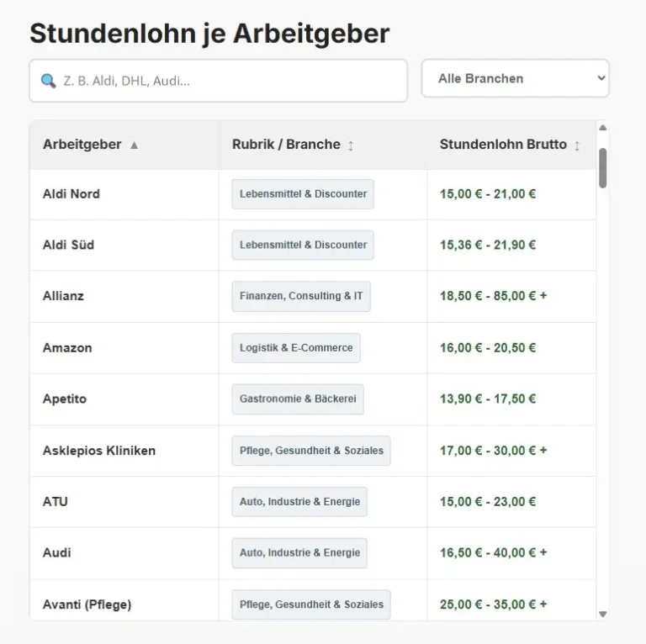Image resolution: width=646 pixels, height=644 pixels.
Task: Click scrollbar down arrow
Action: pos(602,615)
